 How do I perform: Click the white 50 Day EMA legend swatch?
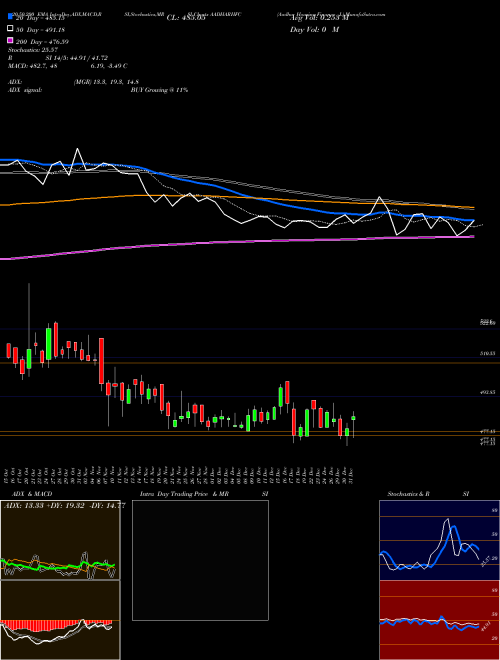[x=10, y=29]
